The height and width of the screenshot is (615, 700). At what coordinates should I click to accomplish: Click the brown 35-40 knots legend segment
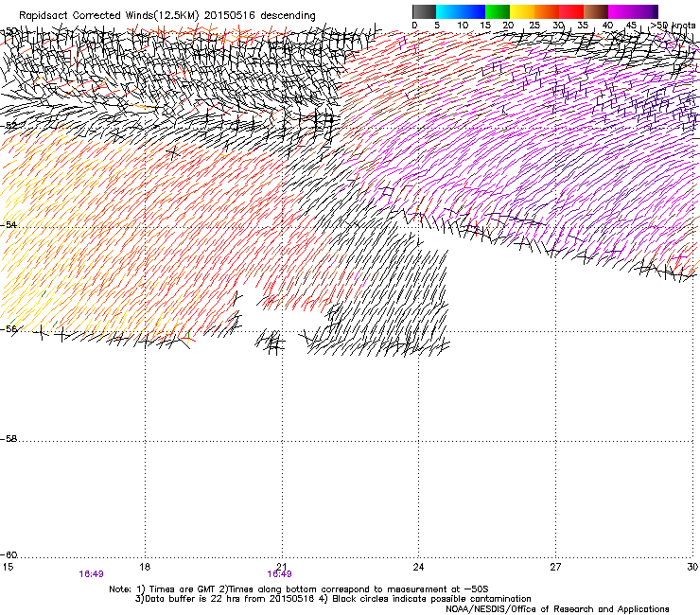(596, 11)
